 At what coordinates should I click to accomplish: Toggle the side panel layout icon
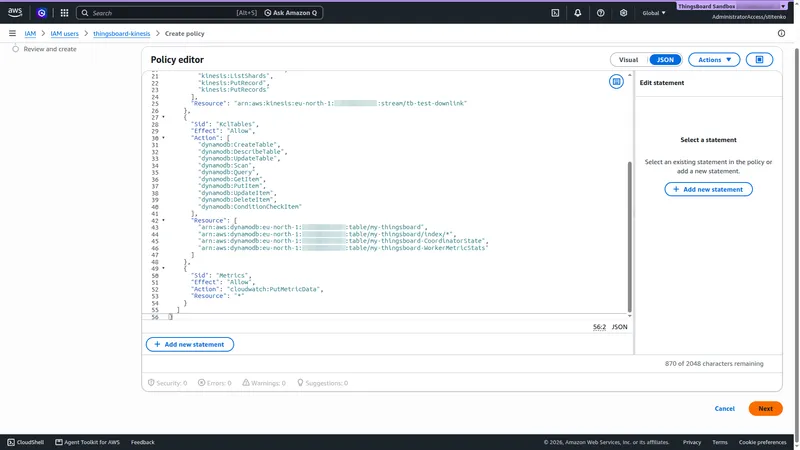click(759, 60)
